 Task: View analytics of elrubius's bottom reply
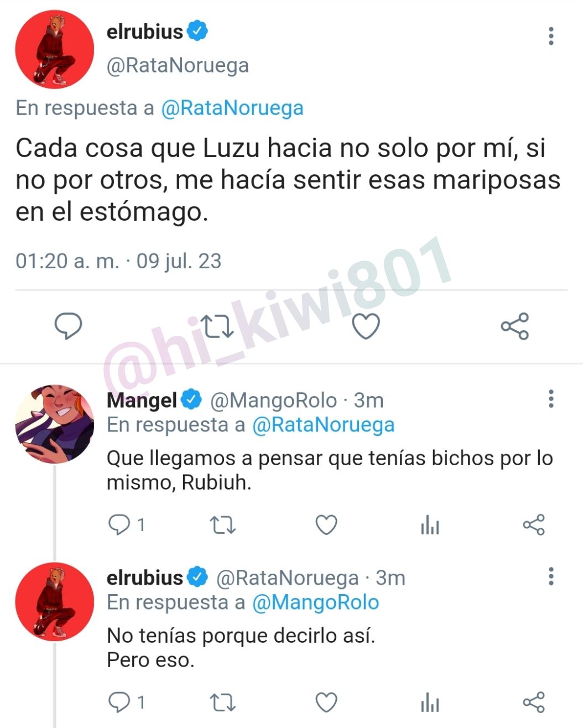tap(430, 703)
